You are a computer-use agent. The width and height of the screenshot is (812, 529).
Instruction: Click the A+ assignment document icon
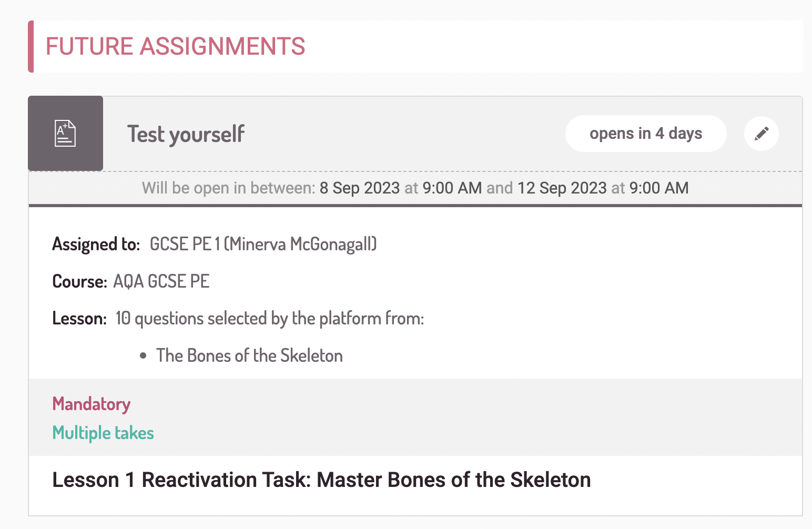[65, 134]
